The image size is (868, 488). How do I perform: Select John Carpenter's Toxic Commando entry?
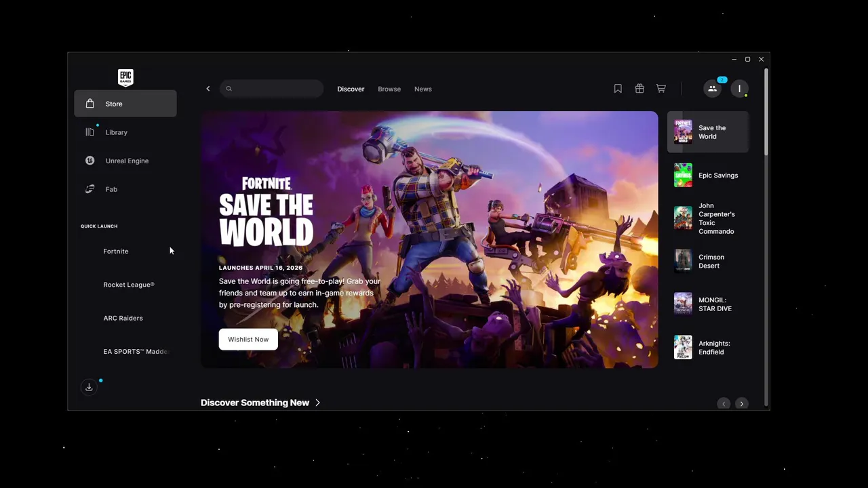[x=708, y=218]
